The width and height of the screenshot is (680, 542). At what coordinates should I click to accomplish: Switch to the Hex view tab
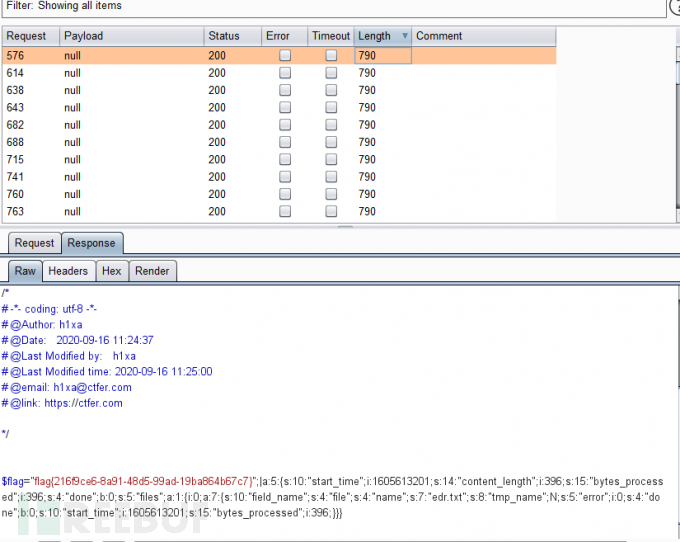pos(111,271)
